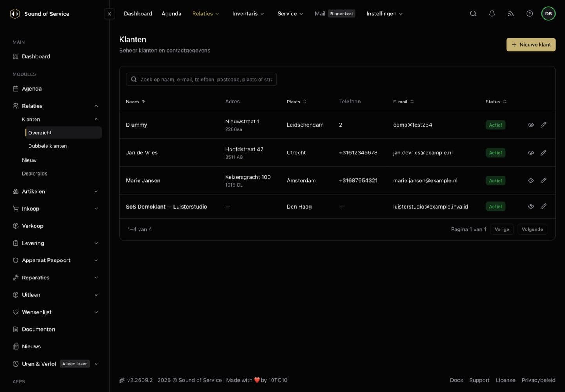Select Dubbele klanten in the sidebar
The width and height of the screenshot is (565, 392).
pyautogui.click(x=47, y=146)
